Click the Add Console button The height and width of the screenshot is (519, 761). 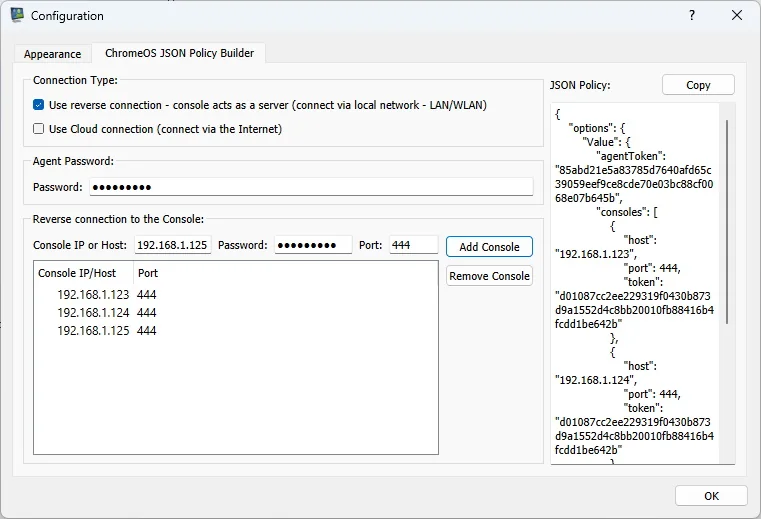tap(489, 247)
